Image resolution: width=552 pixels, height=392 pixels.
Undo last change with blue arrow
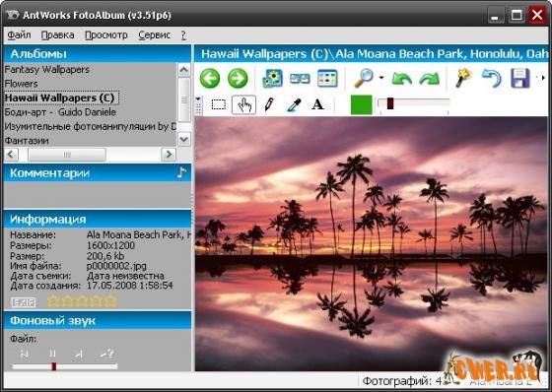point(492,78)
